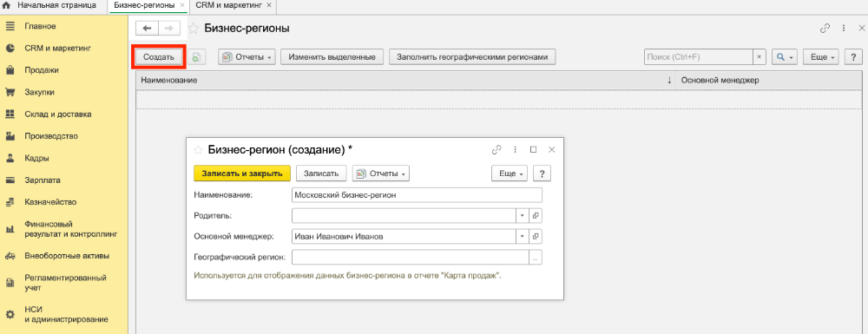868x334 pixels.
Task: Click the Наименование field with Московский бизнес-регион
Action: 417,194
